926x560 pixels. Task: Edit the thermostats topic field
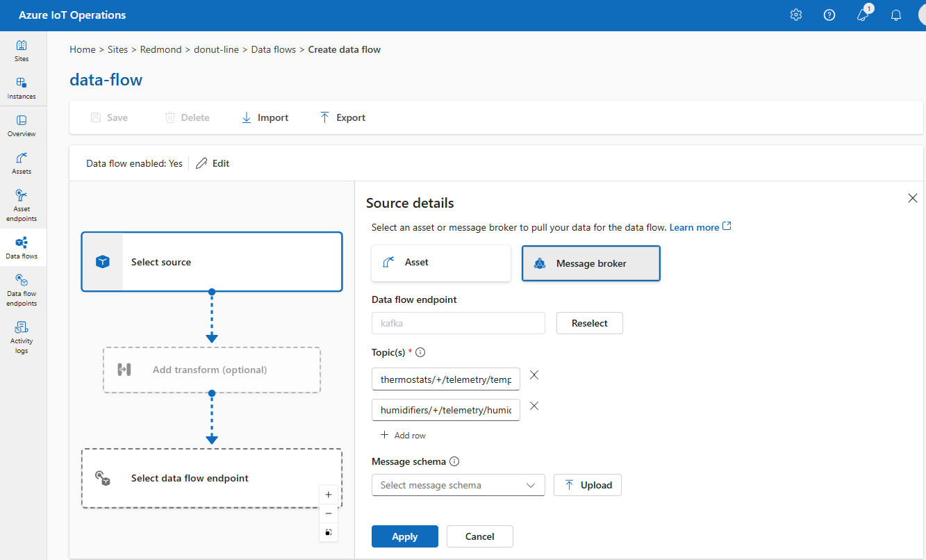click(446, 379)
